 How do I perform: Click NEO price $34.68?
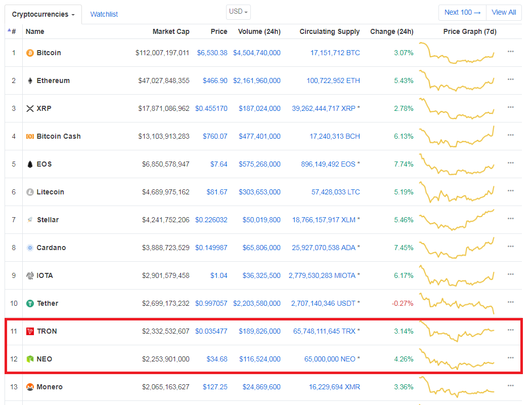click(217, 359)
